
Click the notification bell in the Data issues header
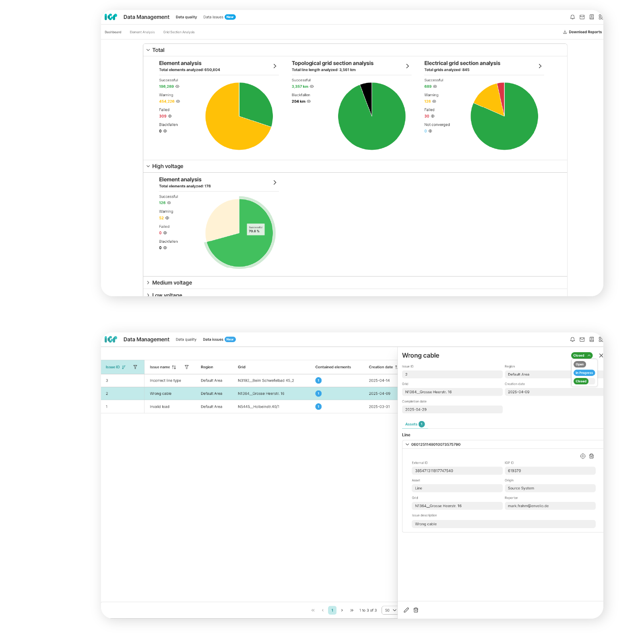tap(572, 339)
